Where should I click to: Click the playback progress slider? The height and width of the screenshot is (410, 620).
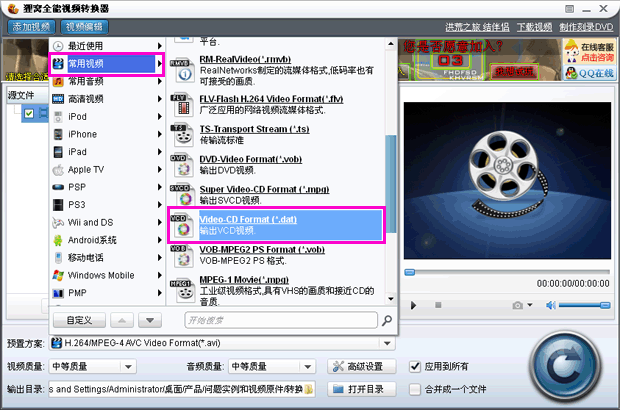click(x=507, y=272)
